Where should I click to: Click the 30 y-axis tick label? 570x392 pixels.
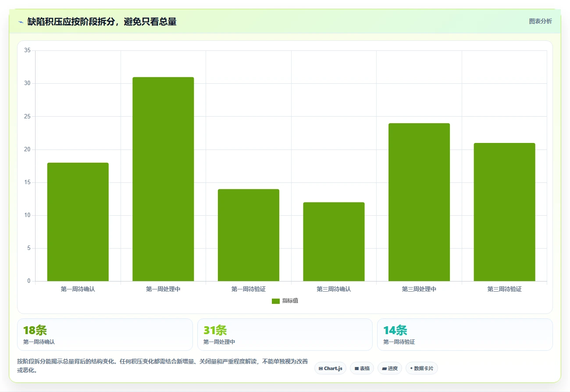pyautogui.click(x=27, y=83)
